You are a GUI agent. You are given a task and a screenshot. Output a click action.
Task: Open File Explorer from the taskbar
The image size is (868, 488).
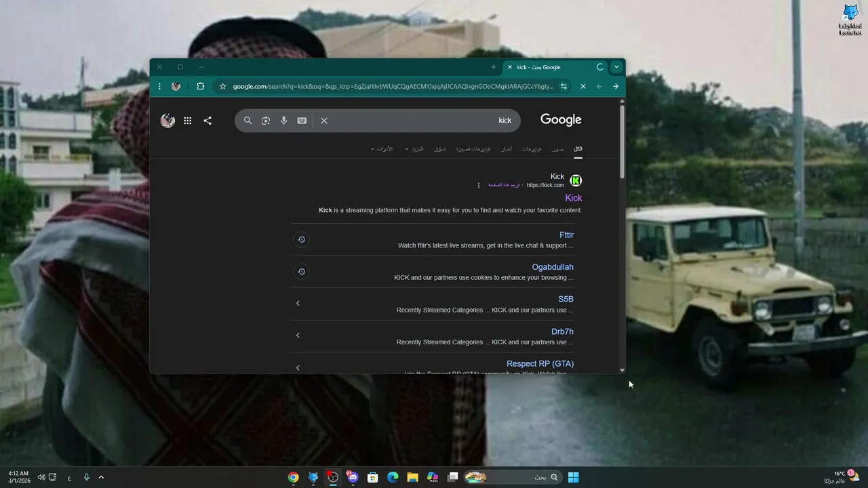pyautogui.click(x=412, y=477)
